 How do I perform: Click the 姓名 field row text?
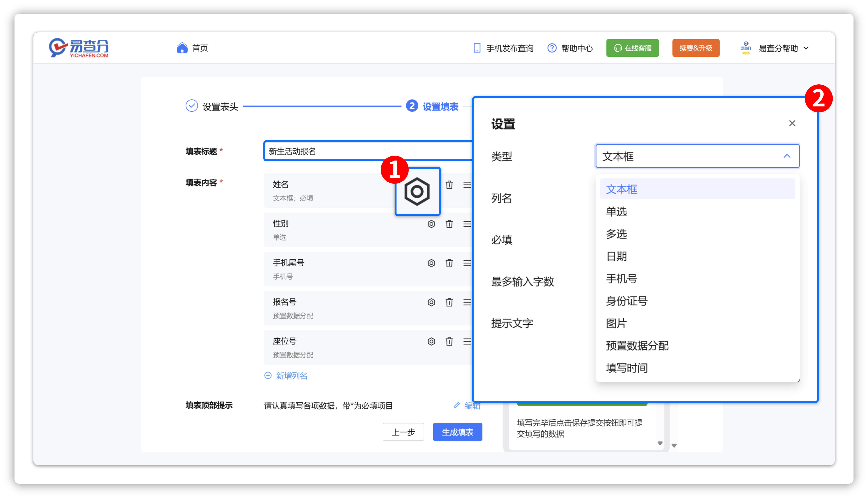(x=280, y=184)
